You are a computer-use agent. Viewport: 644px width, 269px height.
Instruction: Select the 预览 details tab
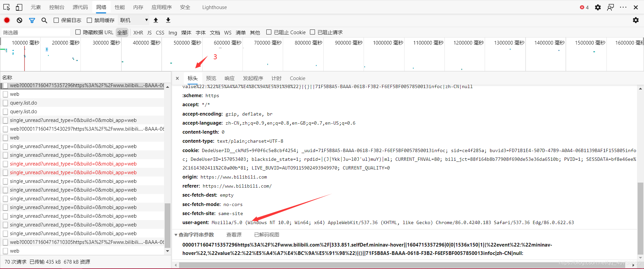211,78
